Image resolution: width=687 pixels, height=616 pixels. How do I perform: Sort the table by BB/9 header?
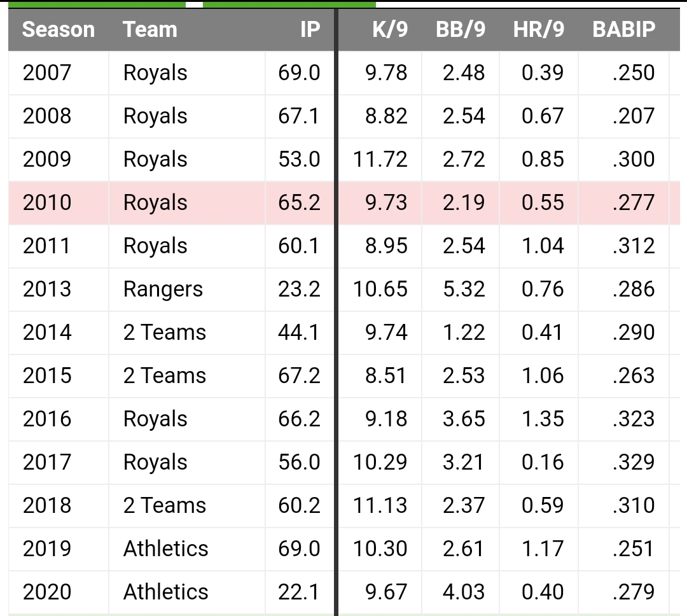[x=461, y=30]
